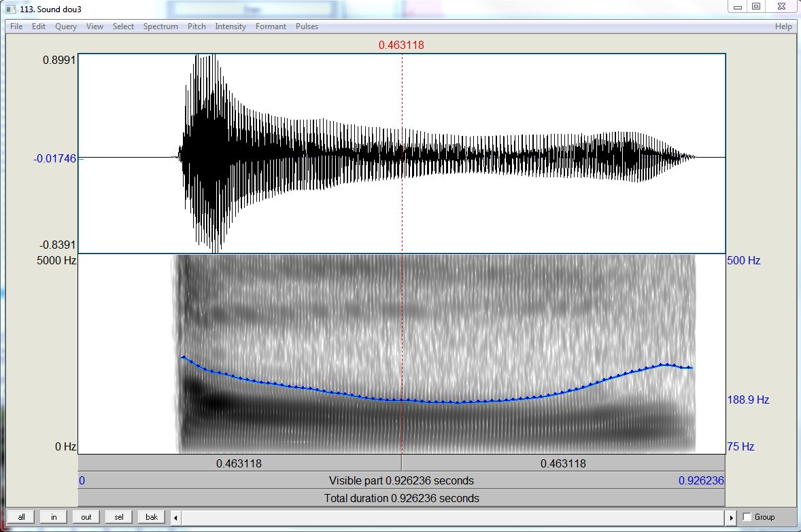Click the start time 0 label
Image resolution: width=801 pixels, height=532 pixels.
coord(82,481)
